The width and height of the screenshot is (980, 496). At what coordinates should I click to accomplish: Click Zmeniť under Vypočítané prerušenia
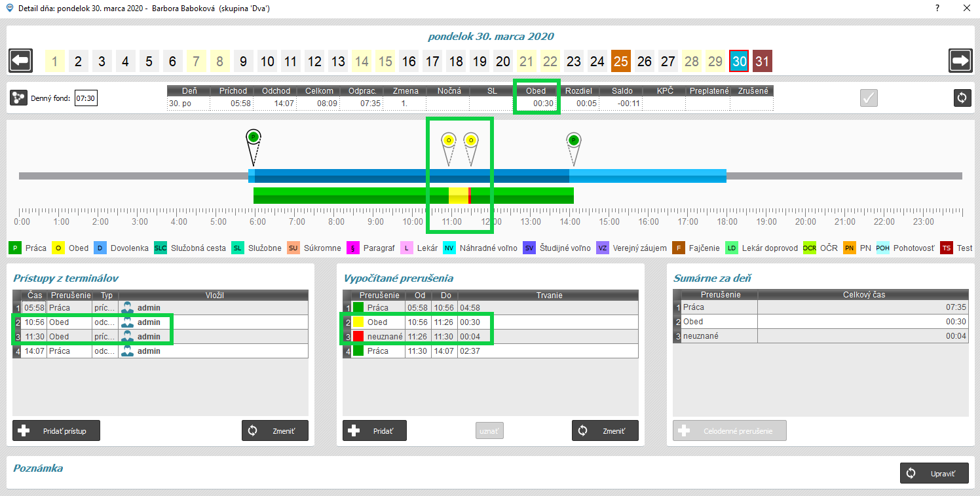tap(605, 430)
